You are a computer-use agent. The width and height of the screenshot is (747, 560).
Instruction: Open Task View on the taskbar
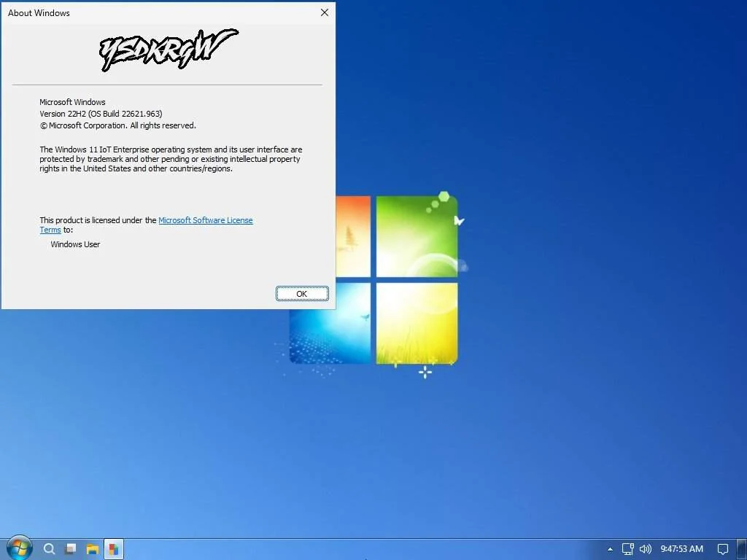71,549
